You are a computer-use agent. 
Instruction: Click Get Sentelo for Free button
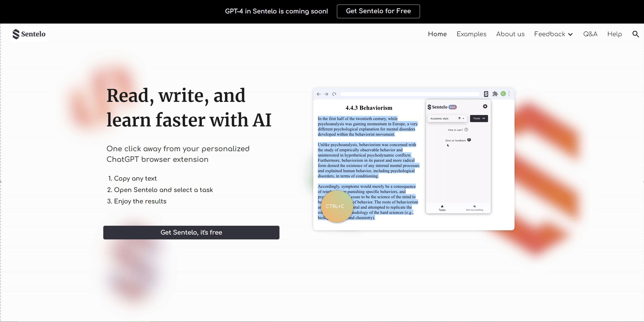click(x=378, y=11)
